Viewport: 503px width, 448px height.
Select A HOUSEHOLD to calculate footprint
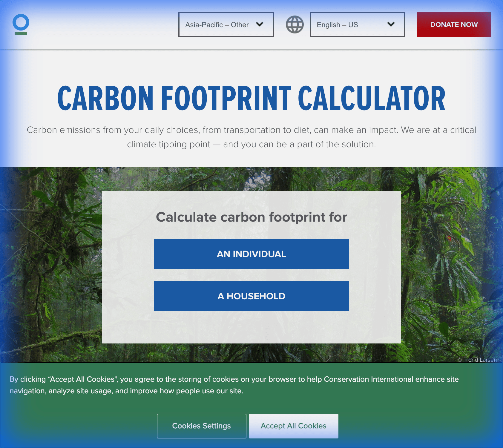[251, 296]
